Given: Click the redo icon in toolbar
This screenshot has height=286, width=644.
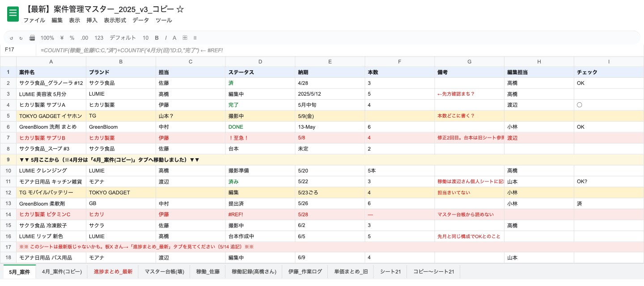Looking at the screenshot, I should [x=21, y=38].
